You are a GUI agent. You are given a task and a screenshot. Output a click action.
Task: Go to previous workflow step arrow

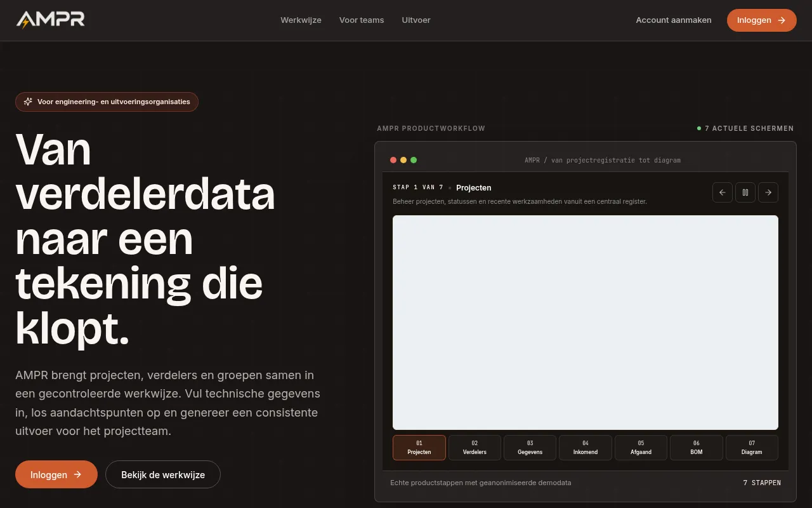coord(723,192)
